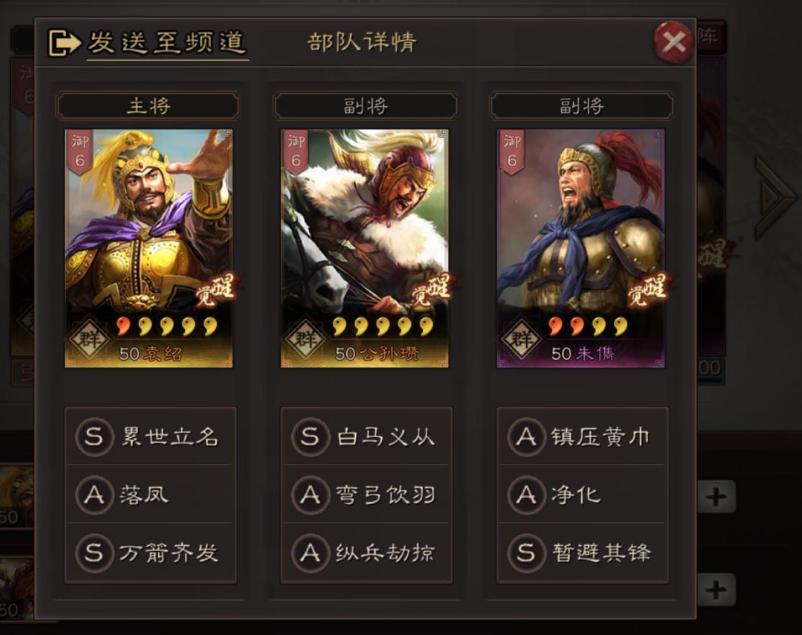Tap the 觉醒 awakened badge on 公孙瓒
This screenshot has width=802, height=635.
[431, 289]
